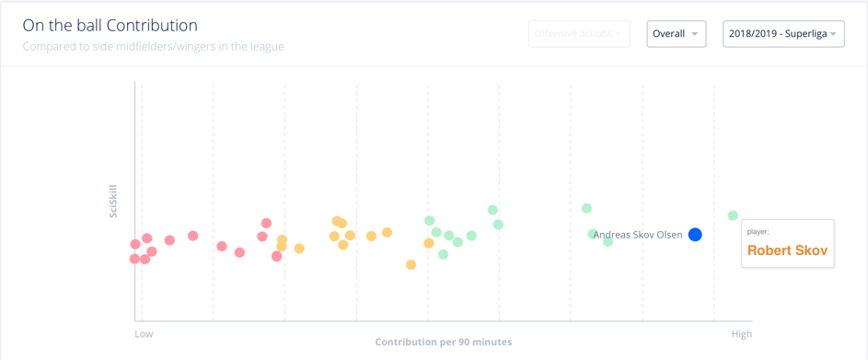Select the rightmost green dot near High
Screen dimensions: 868x360
click(733, 215)
